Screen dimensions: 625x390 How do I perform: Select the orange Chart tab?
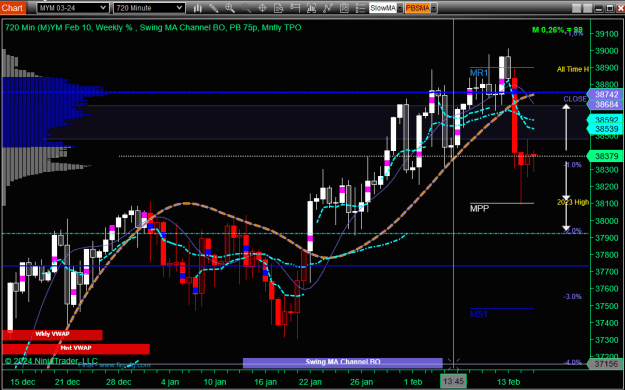pyautogui.click(x=13, y=8)
